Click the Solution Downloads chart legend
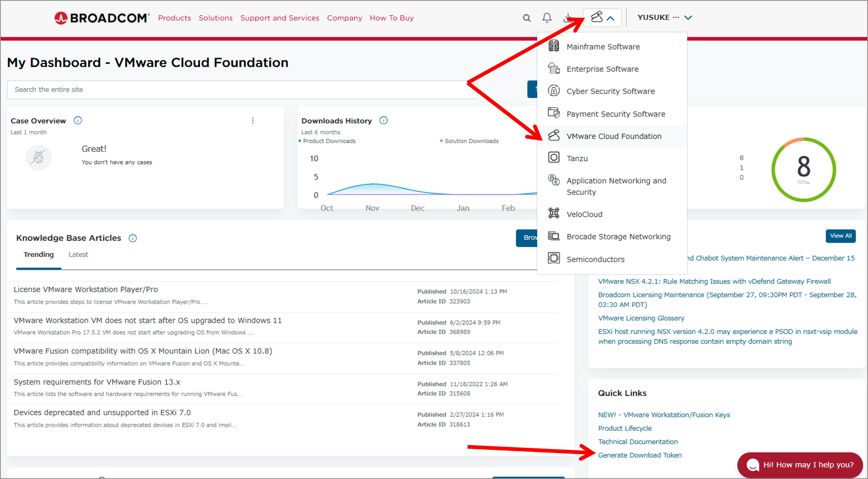The width and height of the screenshot is (868, 479). pyautogui.click(x=469, y=141)
